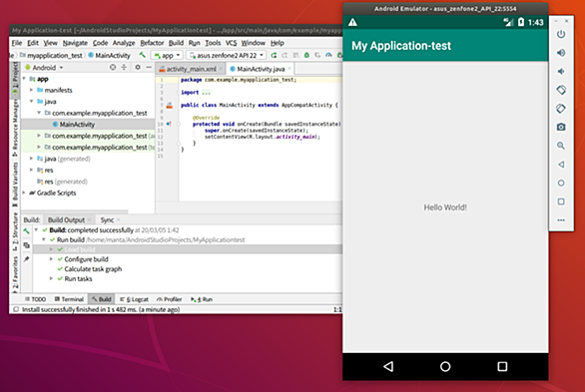The height and width of the screenshot is (392, 585).
Task: Open the asus zenfone2 API 22 device dropdown
Action: pos(227,55)
